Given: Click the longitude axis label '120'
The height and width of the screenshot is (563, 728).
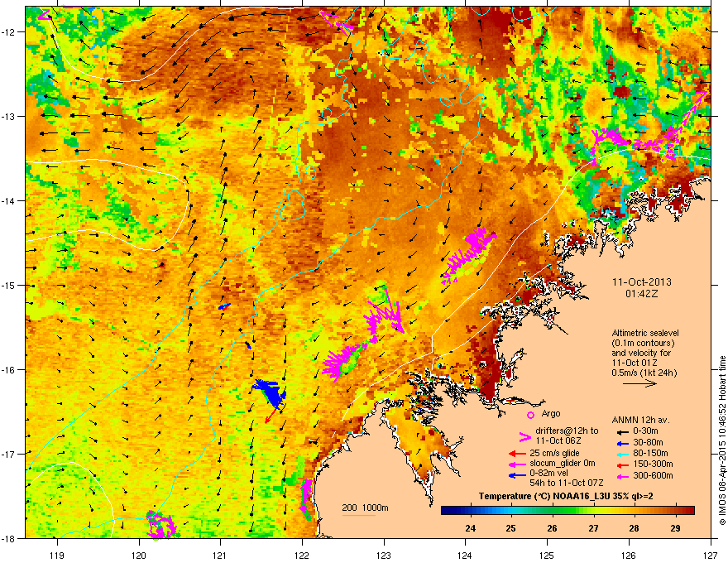Looking at the screenshot, I should coord(139,555).
